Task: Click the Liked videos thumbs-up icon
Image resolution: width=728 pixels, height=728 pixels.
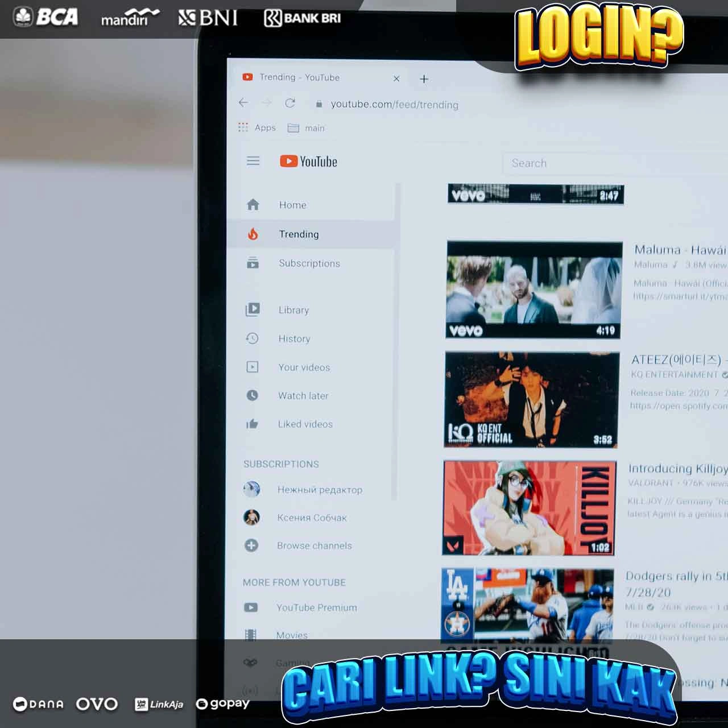Action: coord(252,424)
